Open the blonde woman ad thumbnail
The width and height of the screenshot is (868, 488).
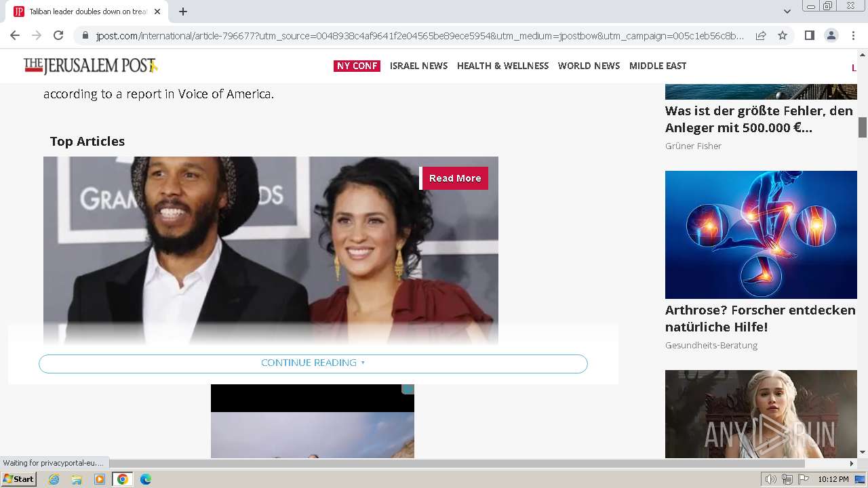(x=761, y=414)
